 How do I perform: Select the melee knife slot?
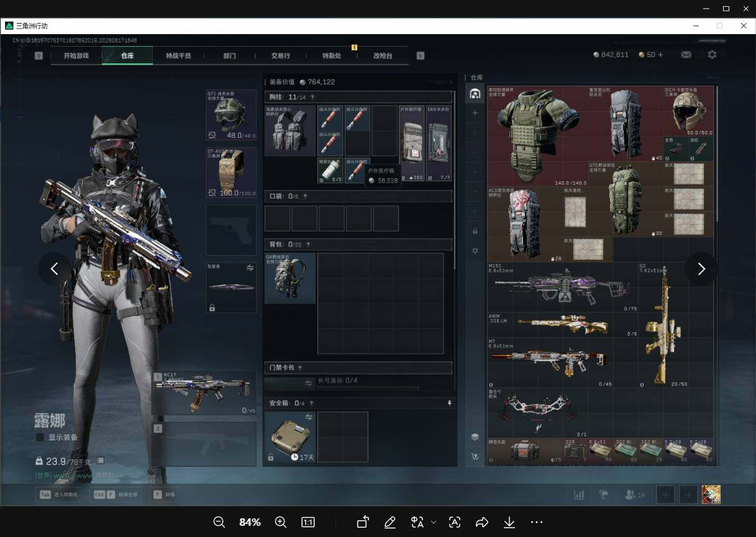coord(231,287)
